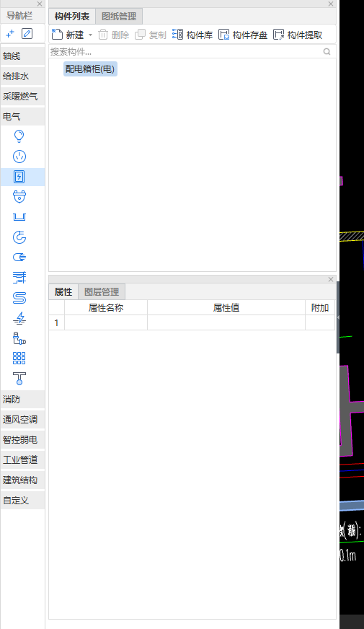This screenshot has width=364, height=629.
Task: Select the electrical equipment plug icon
Action: 19,196
